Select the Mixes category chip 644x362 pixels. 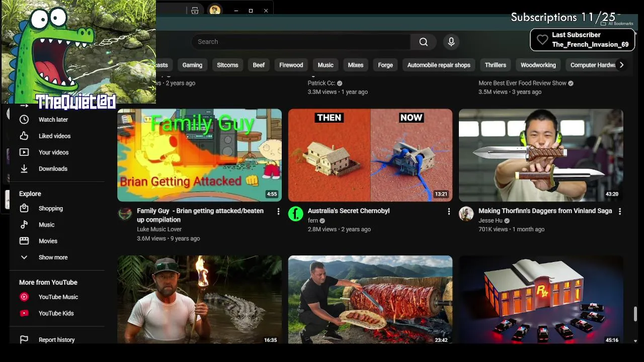(356, 65)
